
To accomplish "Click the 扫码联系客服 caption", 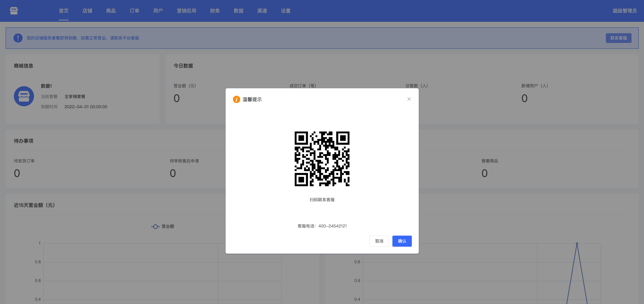I will [x=322, y=200].
